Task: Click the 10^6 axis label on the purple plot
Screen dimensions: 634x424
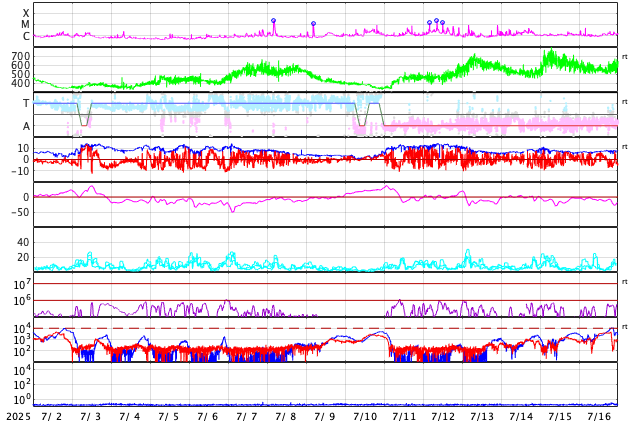Action: tap(22, 300)
